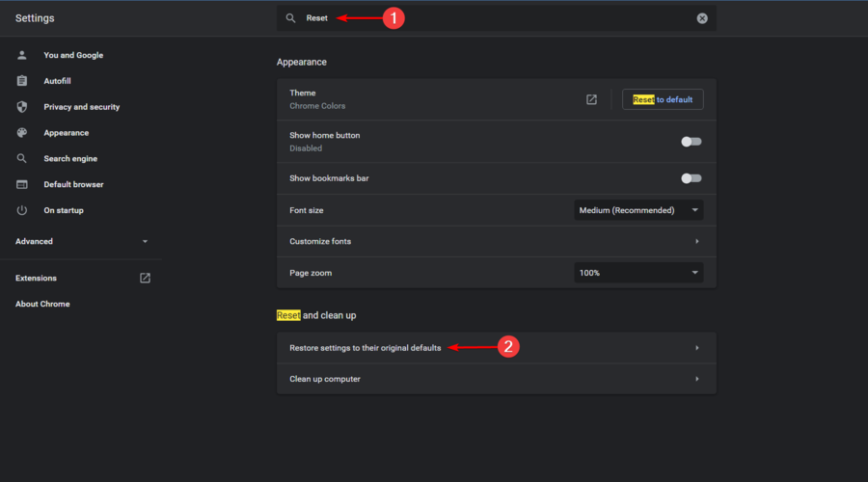Click Reset to default theme button

663,99
